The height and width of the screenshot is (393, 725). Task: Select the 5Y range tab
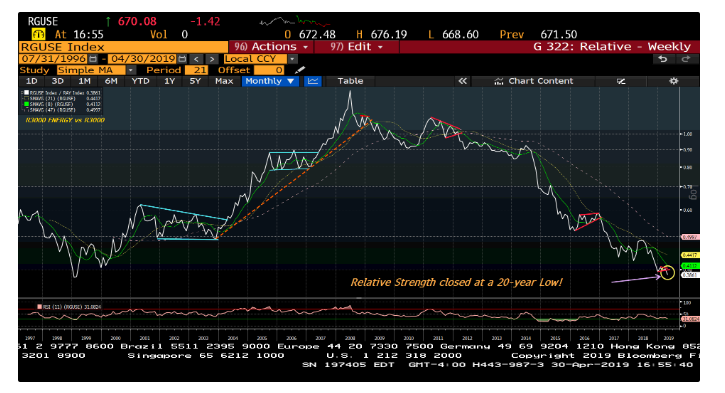pyautogui.click(x=195, y=81)
